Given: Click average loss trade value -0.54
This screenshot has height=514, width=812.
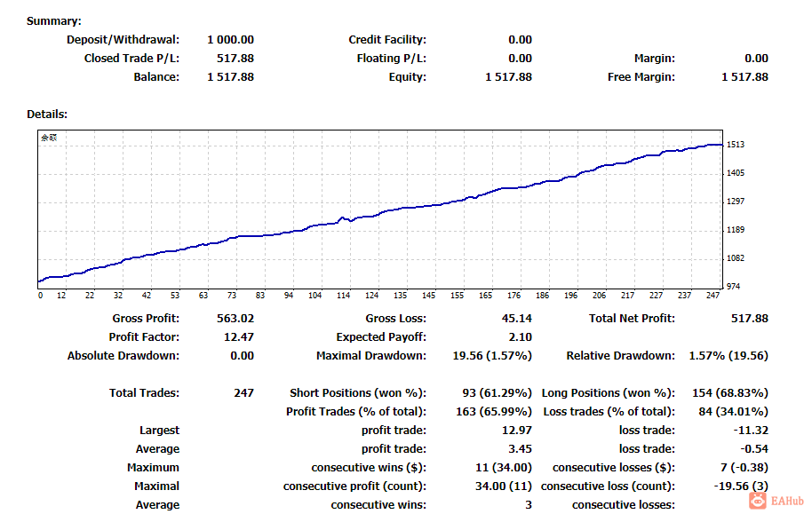Looking at the screenshot, I should coord(754,449).
